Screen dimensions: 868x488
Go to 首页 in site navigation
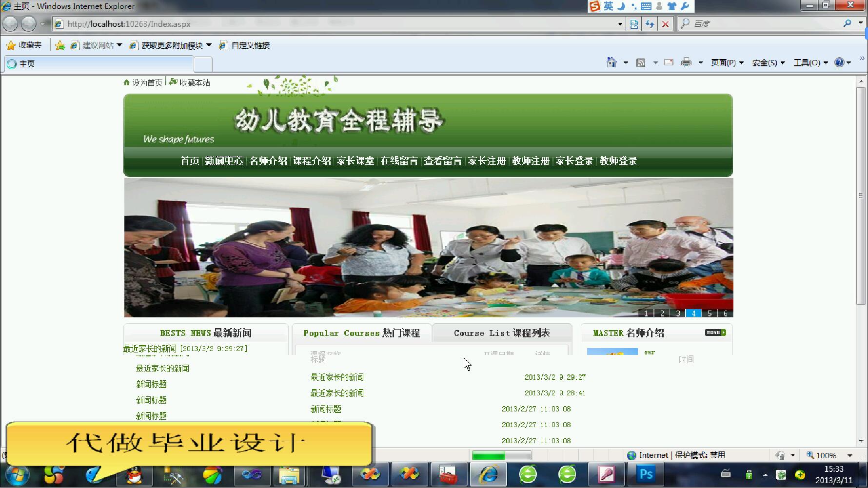(x=190, y=161)
